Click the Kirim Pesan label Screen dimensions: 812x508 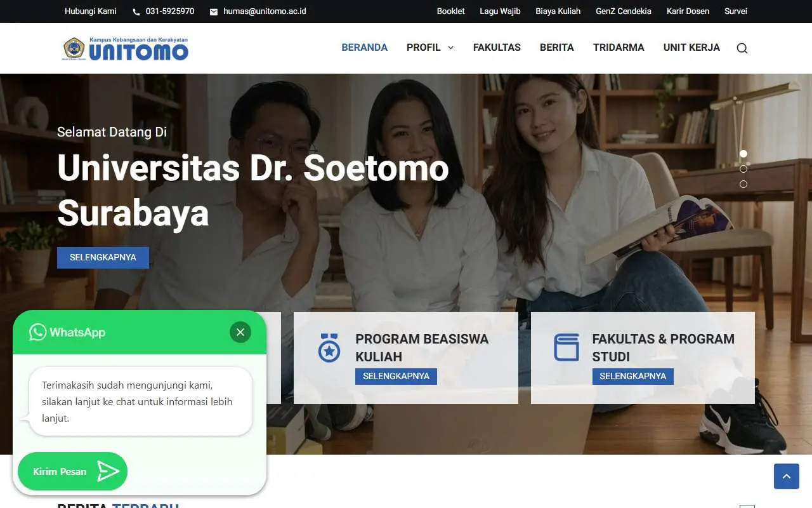tap(60, 472)
